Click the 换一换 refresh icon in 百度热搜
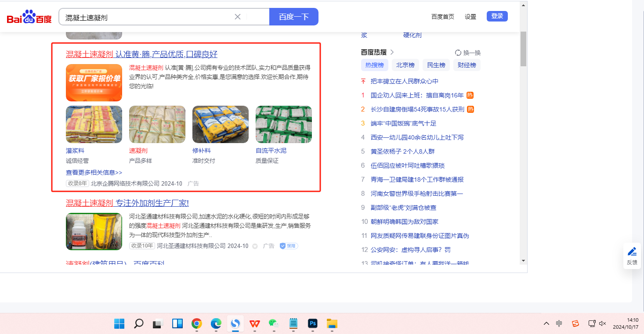The width and height of the screenshot is (644, 334). click(458, 53)
